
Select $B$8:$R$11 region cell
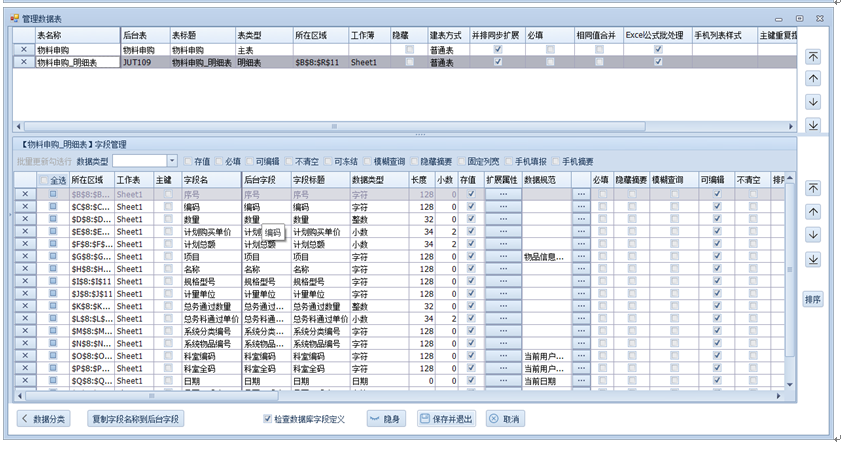[321, 62]
